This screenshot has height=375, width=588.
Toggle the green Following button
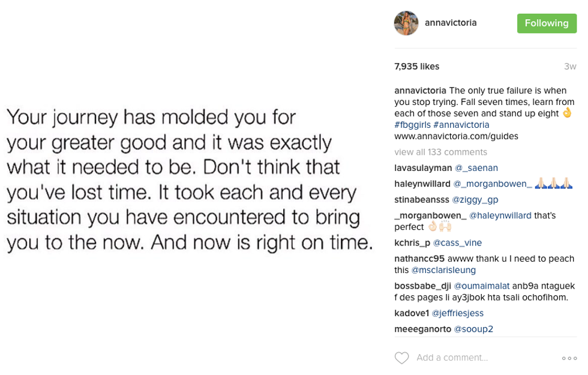point(546,23)
